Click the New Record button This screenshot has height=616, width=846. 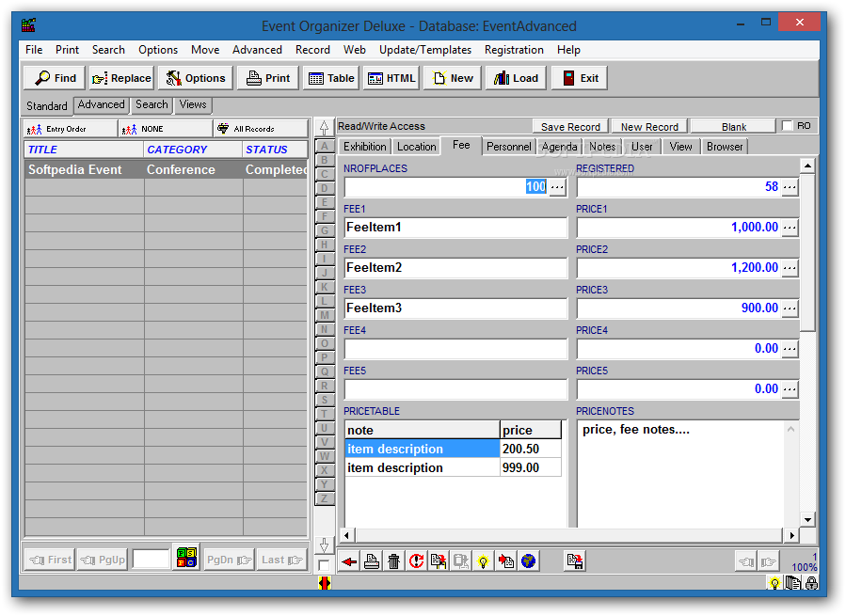tap(649, 127)
